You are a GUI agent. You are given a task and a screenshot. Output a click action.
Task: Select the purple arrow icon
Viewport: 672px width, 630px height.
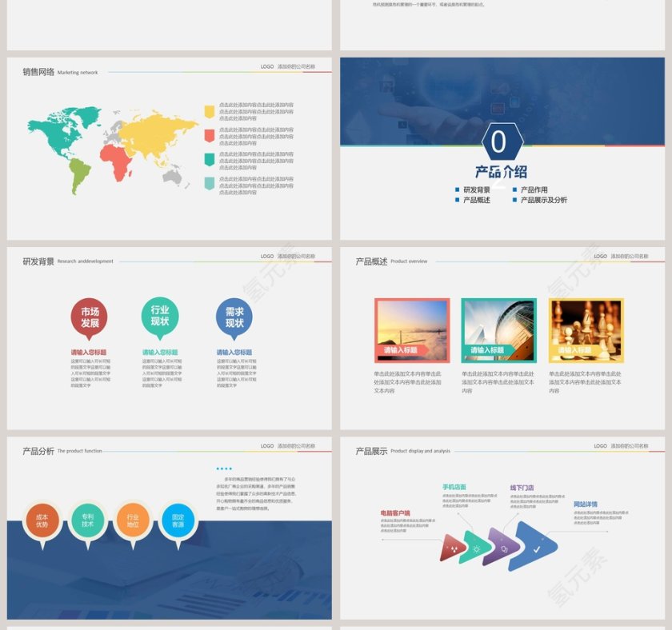point(503,548)
